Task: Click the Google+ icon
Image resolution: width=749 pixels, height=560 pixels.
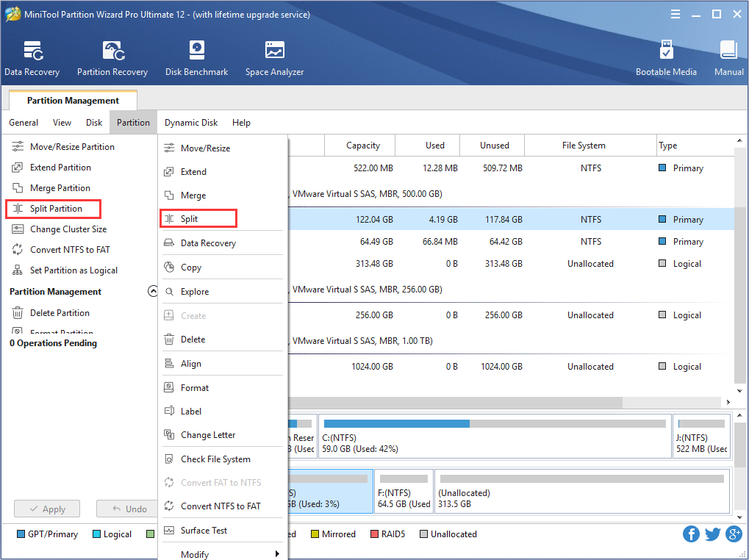Action: tap(734, 534)
